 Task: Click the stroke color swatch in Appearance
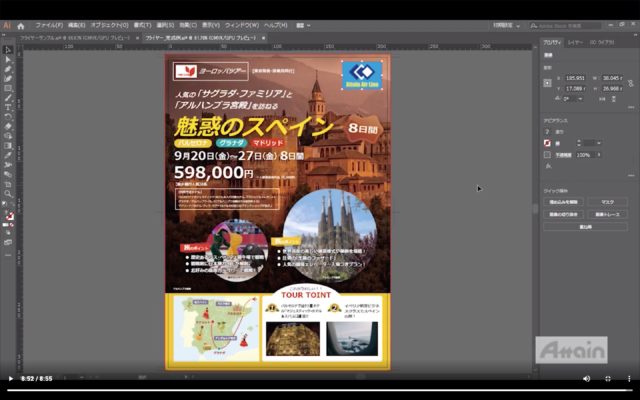pos(547,143)
